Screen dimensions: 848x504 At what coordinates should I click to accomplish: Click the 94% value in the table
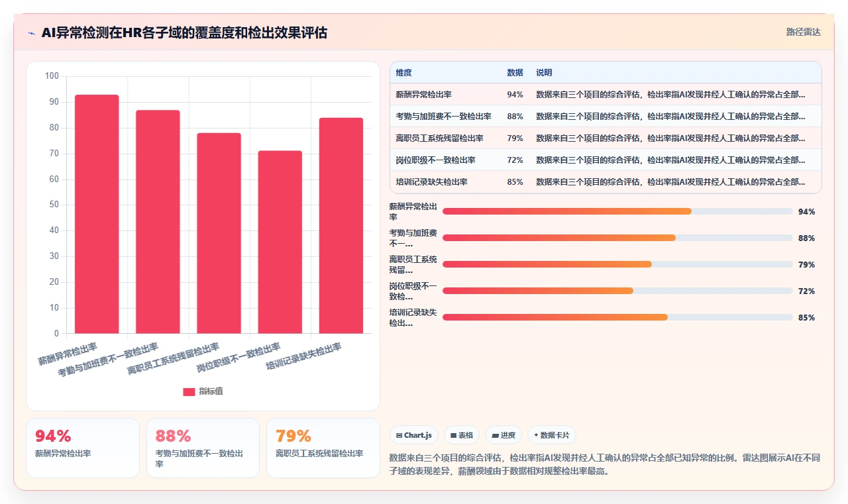click(x=515, y=95)
